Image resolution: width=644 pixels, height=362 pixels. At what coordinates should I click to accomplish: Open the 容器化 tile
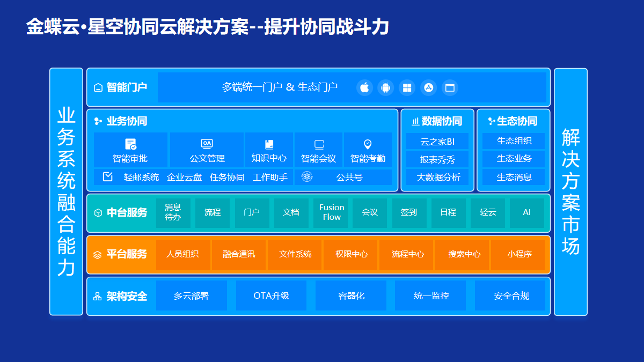tap(351, 295)
